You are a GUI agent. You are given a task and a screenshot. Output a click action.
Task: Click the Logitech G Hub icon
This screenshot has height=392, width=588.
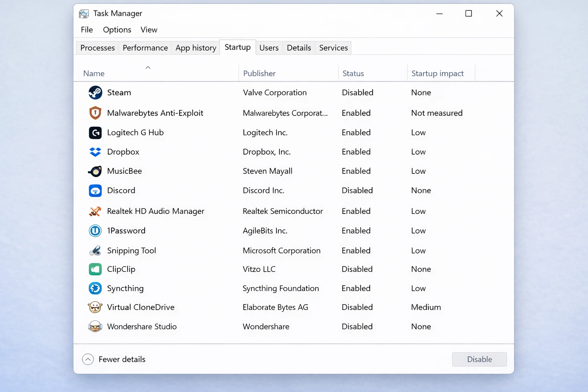pos(95,132)
